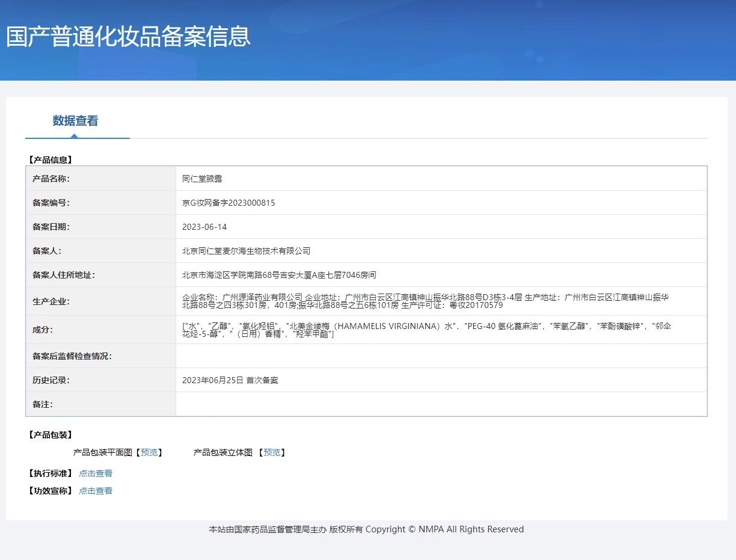Click the 成分 ingredients list text
Viewport: 736px width, 560px height.
tap(427, 330)
